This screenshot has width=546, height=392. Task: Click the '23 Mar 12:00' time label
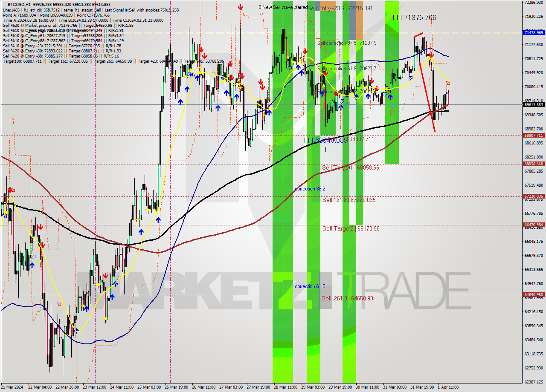click(x=94, y=387)
